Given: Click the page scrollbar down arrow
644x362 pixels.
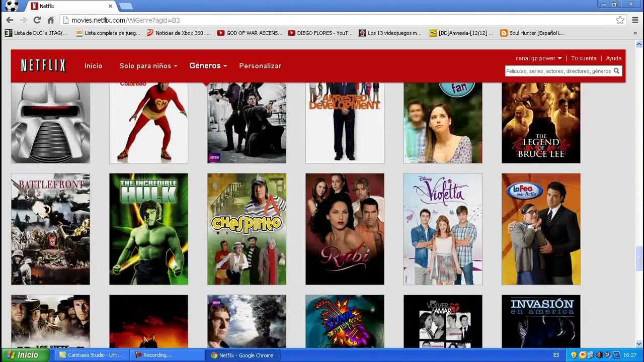Looking at the screenshot, I should point(639,344).
